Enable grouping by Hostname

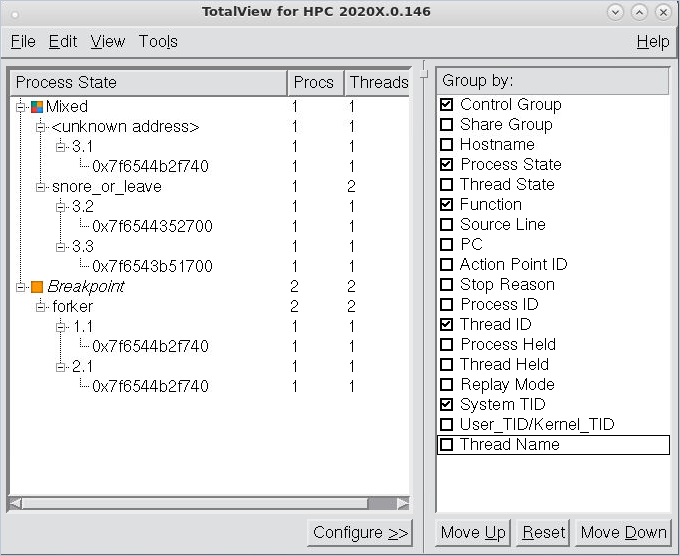[447, 145]
